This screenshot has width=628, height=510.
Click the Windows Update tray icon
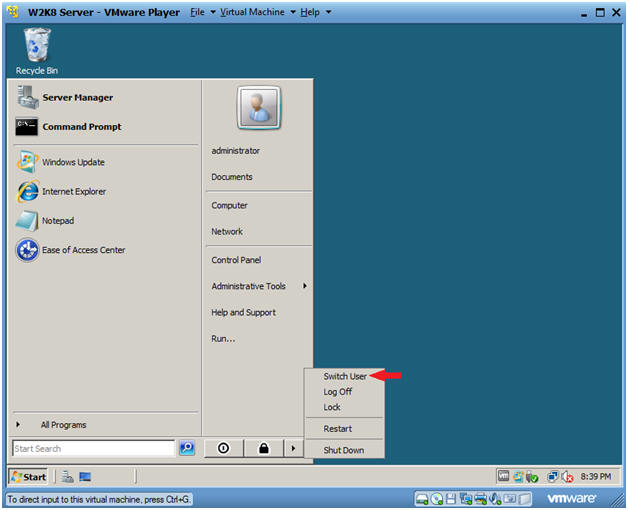point(518,476)
